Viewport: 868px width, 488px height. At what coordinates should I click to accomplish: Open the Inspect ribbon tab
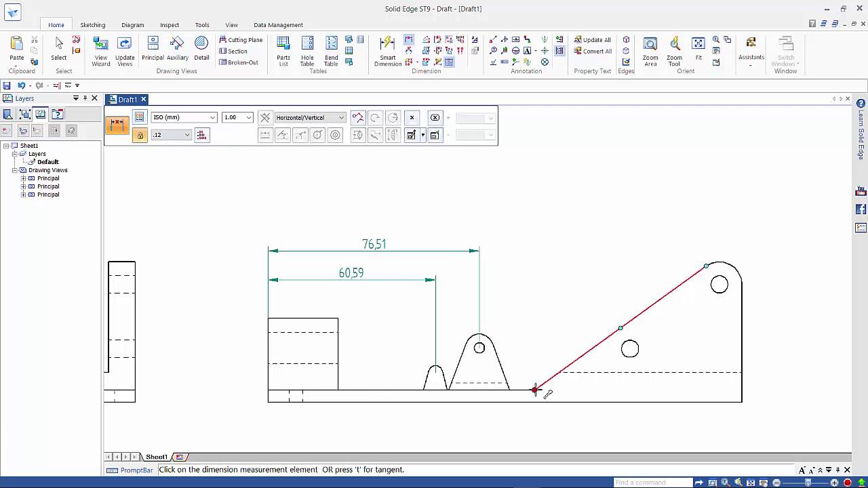click(170, 25)
